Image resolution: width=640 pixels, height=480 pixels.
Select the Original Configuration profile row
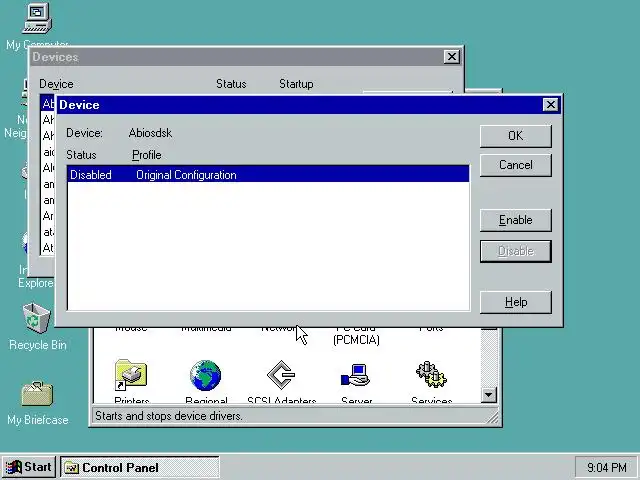click(x=268, y=175)
